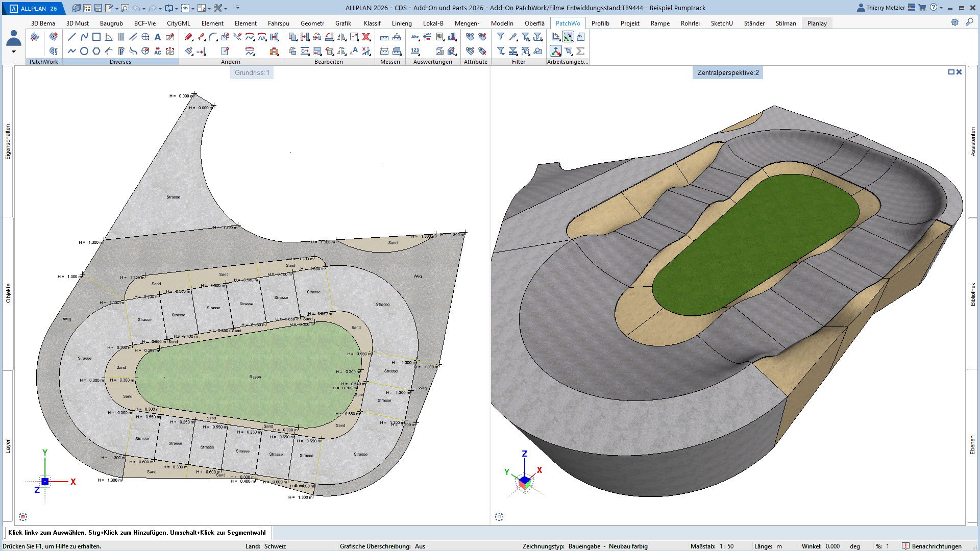
Task: Toggle the Zentralperspektive viewport maximize square
Action: coord(951,72)
